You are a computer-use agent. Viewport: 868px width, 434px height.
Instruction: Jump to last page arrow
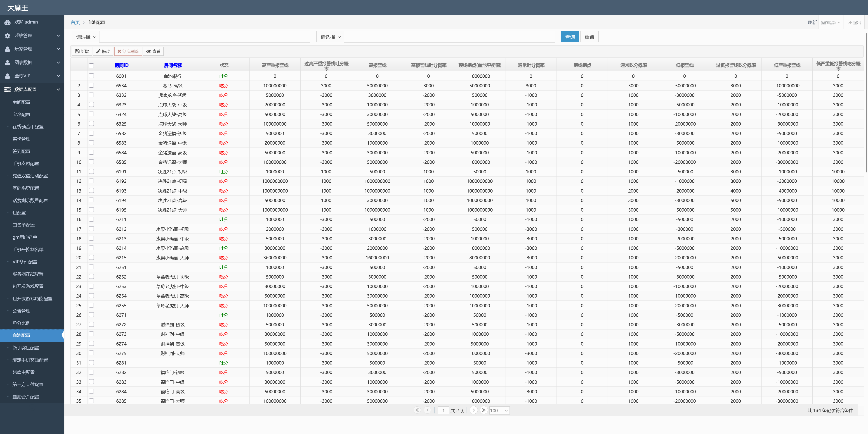click(484, 410)
